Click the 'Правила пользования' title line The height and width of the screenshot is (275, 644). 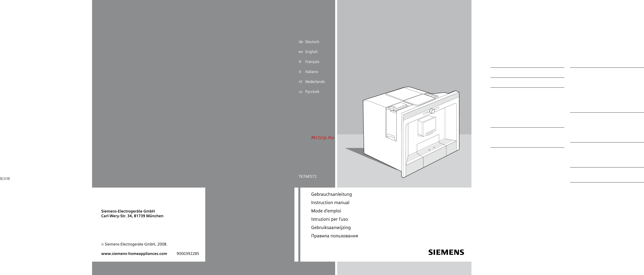pos(334,236)
